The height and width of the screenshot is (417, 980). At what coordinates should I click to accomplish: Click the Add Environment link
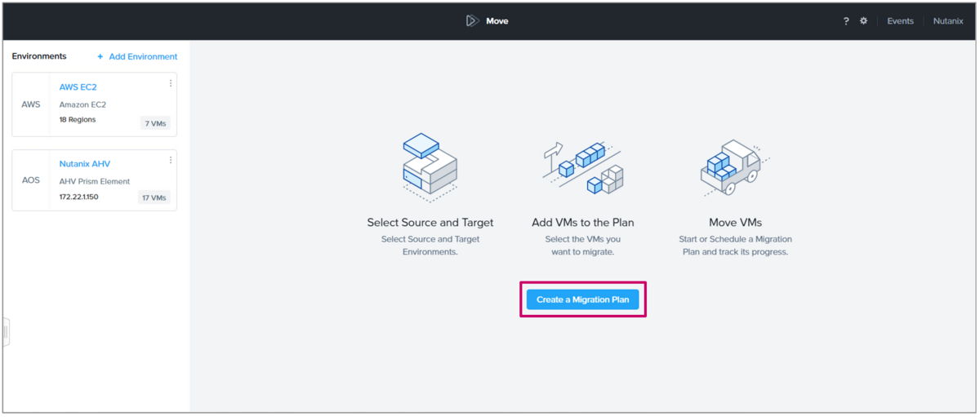click(x=143, y=56)
